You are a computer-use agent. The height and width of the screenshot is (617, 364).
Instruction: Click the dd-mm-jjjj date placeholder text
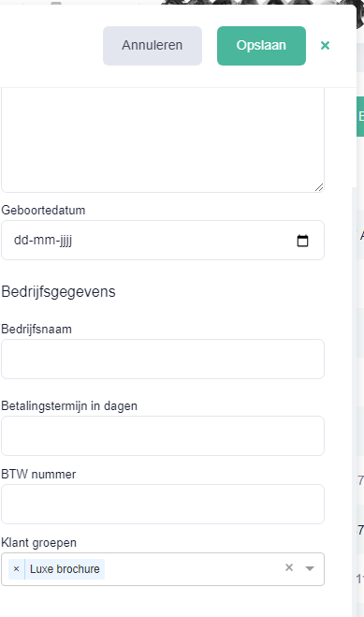43,240
